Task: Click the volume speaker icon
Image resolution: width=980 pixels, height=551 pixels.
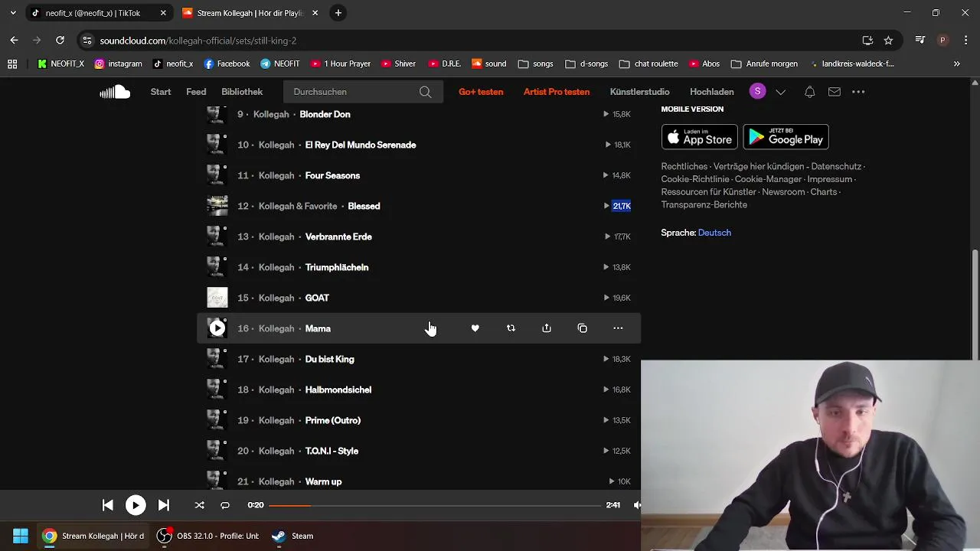Action: click(x=637, y=505)
